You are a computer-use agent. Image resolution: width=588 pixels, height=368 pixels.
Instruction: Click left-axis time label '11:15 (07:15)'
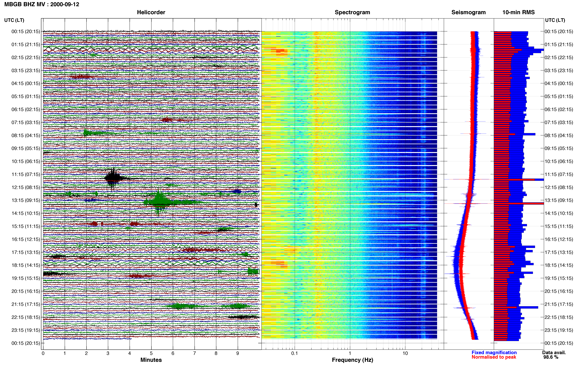26,174
